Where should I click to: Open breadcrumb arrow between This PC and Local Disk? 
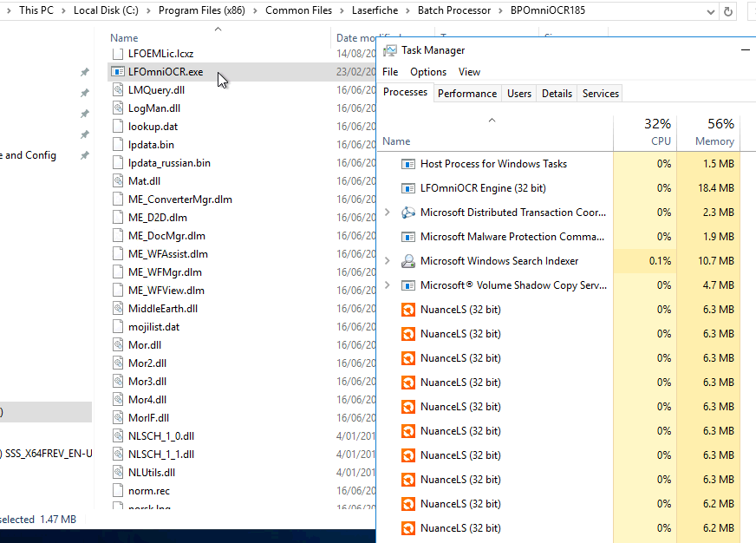tap(63, 10)
